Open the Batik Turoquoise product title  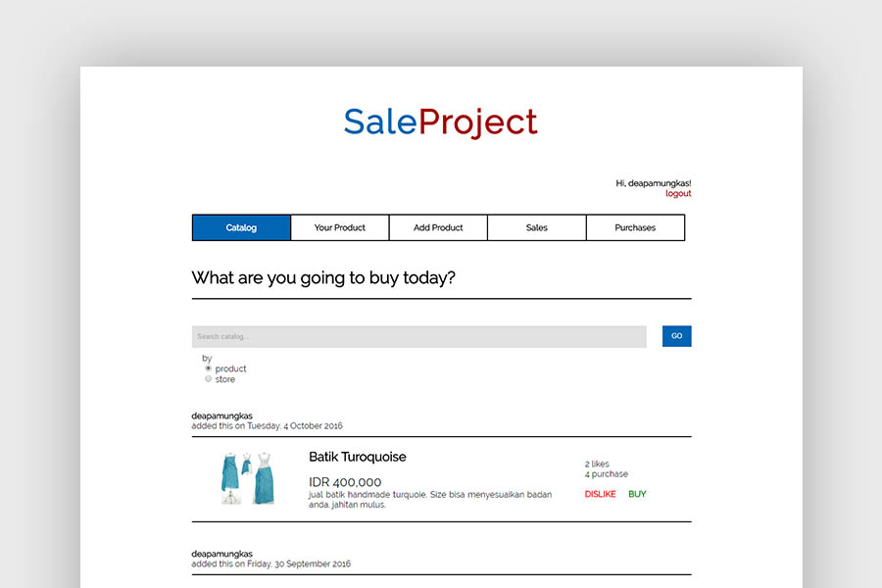point(357,457)
